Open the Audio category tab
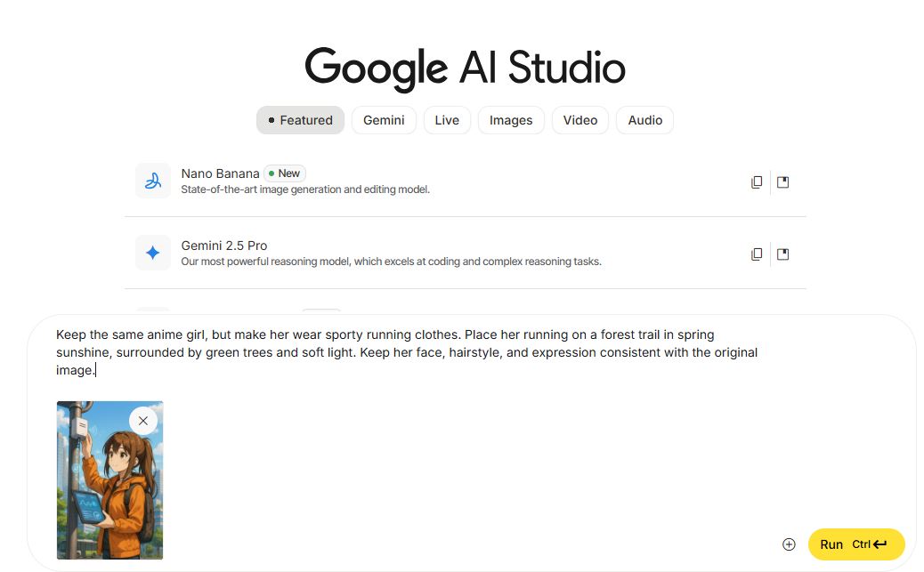Viewport: 924px width, 572px height. point(645,120)
